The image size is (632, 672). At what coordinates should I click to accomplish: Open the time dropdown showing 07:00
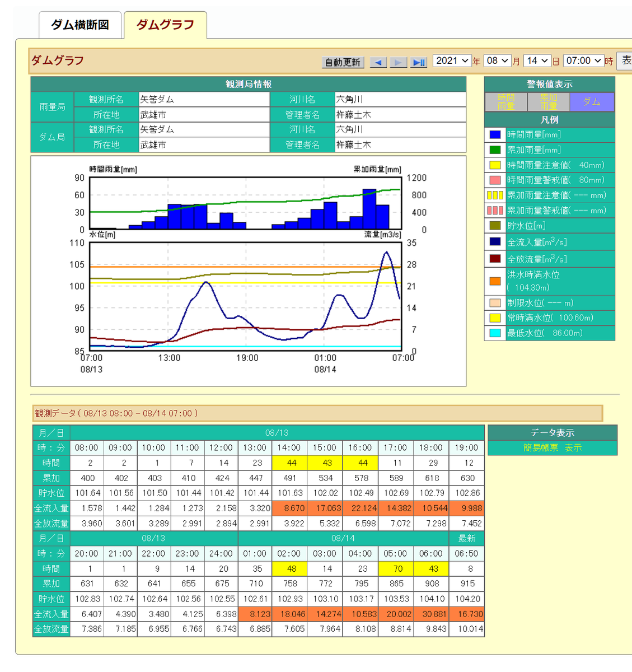pos(583,60)
